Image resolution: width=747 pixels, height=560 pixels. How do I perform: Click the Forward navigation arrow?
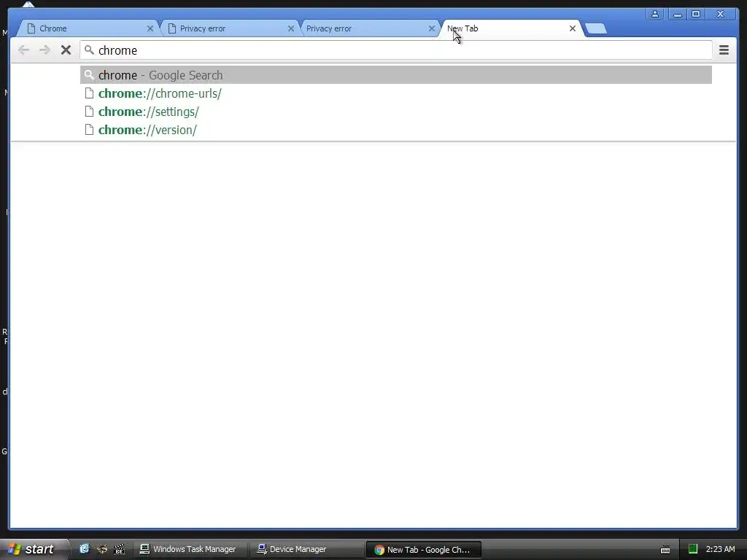(x=44, y=50)
